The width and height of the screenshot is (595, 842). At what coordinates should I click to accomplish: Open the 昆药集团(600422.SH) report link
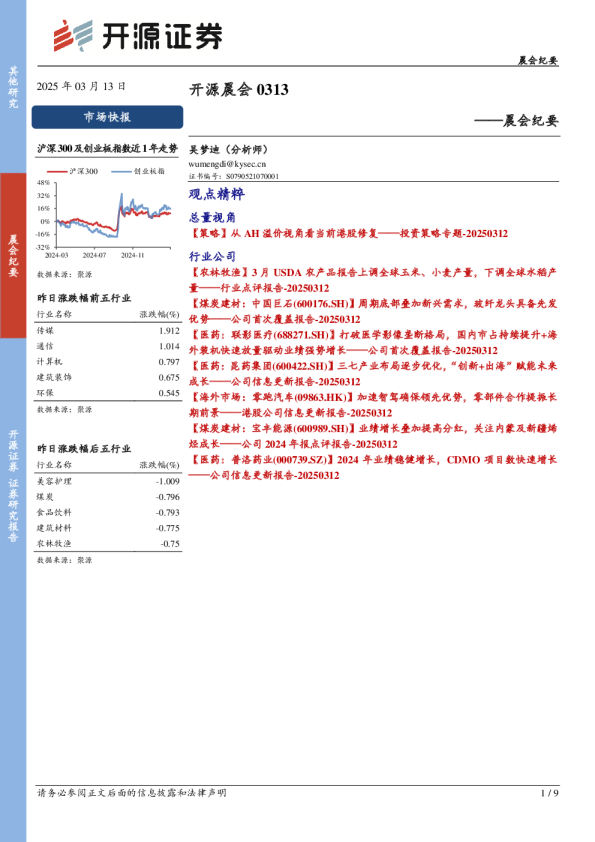pos(373,373)
